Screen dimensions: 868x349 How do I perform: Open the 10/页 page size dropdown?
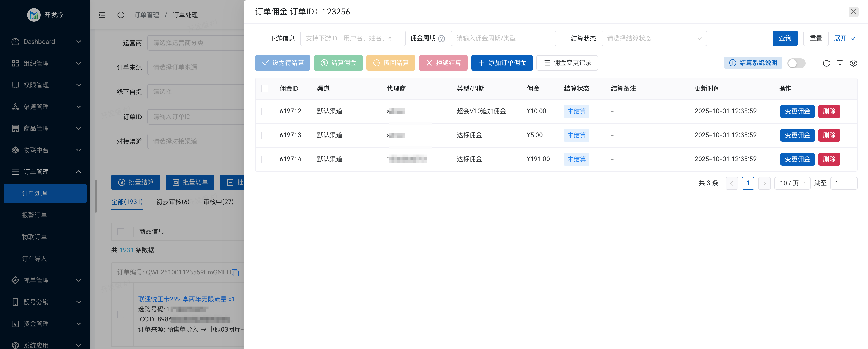[x=792, y=183]
